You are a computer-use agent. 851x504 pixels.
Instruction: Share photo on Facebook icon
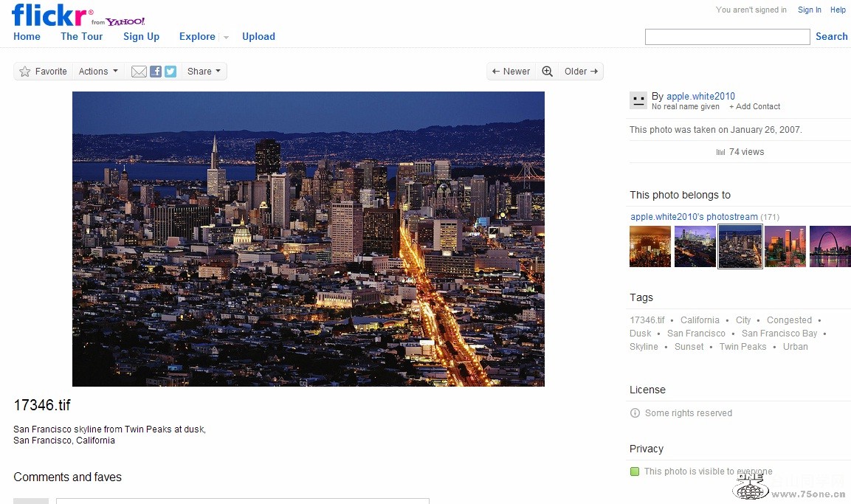(x=156, y=72)
